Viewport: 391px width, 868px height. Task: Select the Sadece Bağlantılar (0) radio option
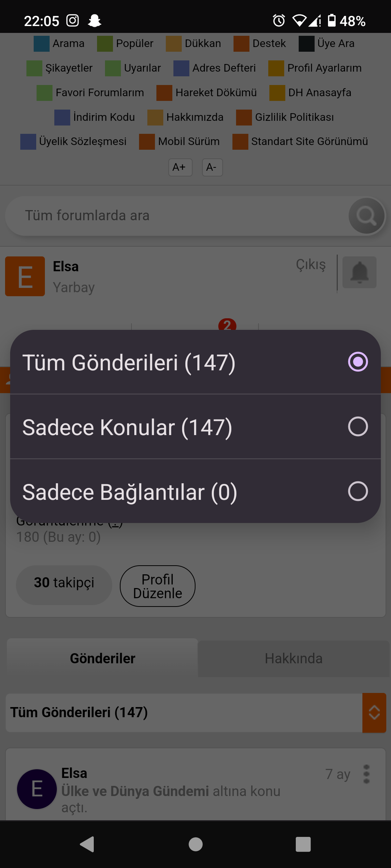(195, 492)
